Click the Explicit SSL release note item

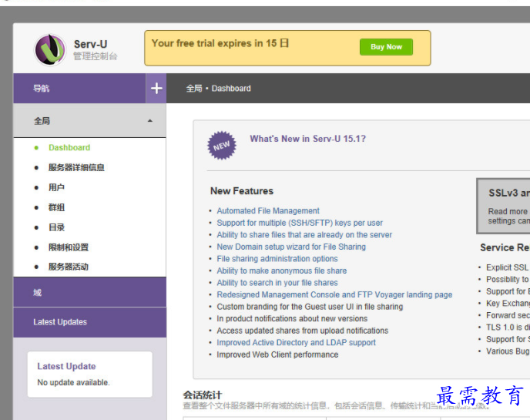(x=508, y=267)
